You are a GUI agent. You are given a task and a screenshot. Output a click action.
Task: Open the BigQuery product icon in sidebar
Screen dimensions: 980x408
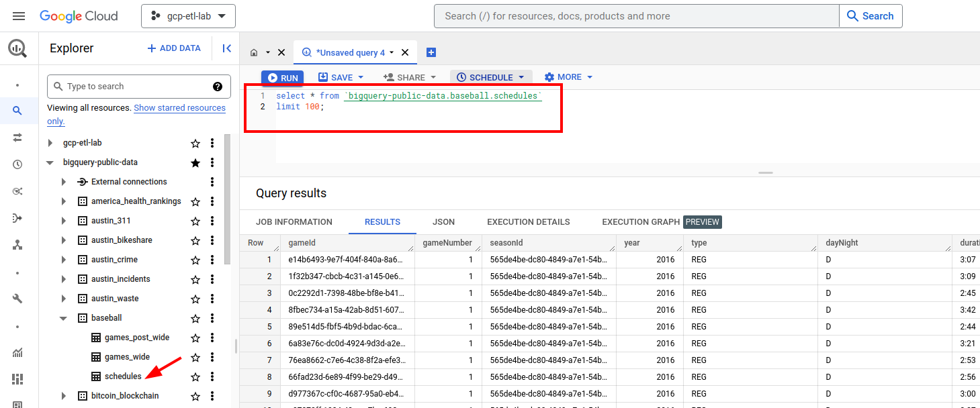(17, 48)
